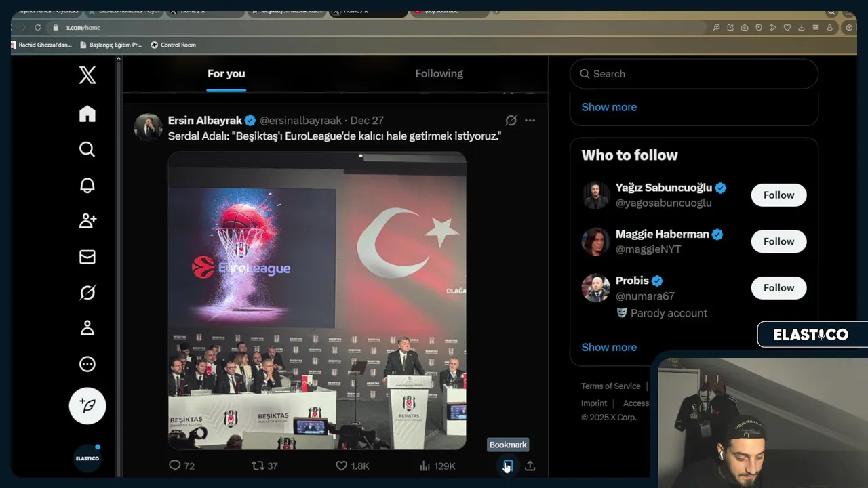Screen dimensions: 868x488
Task: Click Yağız Sabuncuoğlu's avatar picture
Action: pyautogui.click(x=595, y=195)
